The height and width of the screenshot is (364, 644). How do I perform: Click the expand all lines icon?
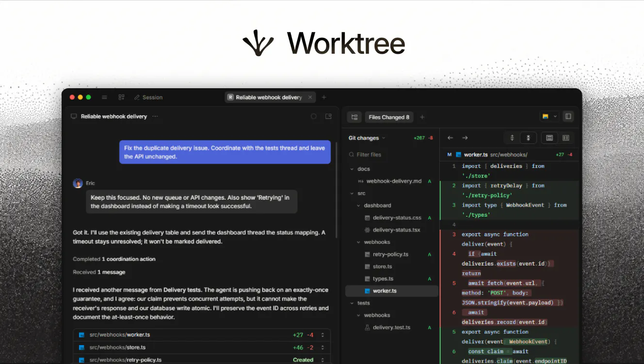click(x=512, y=138)
